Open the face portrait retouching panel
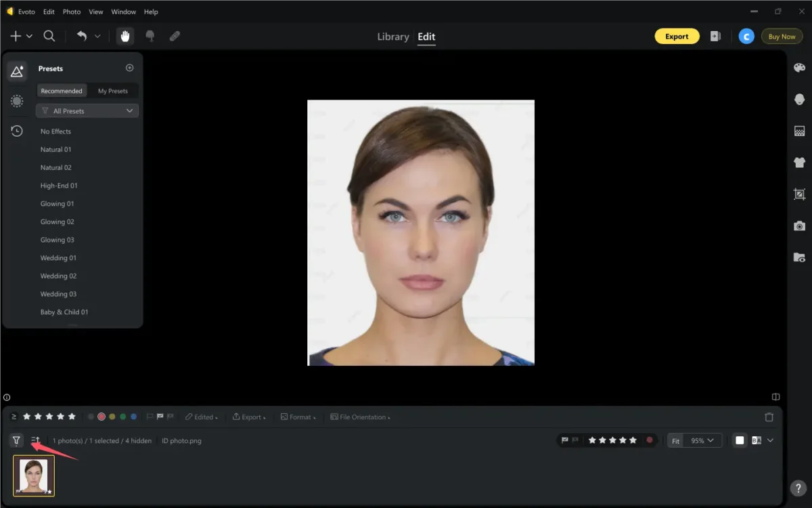This screenshot has height=508, width=812. coord(799,100)
